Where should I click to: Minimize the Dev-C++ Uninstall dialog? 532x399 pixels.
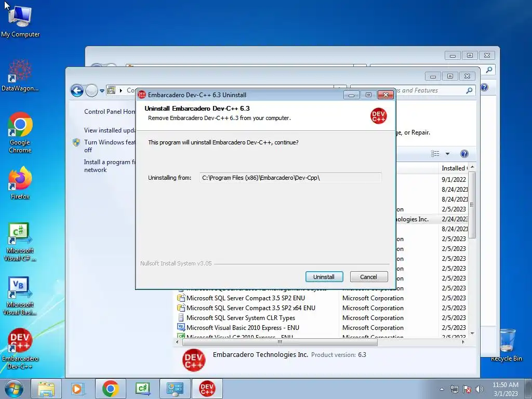point(351,95)
